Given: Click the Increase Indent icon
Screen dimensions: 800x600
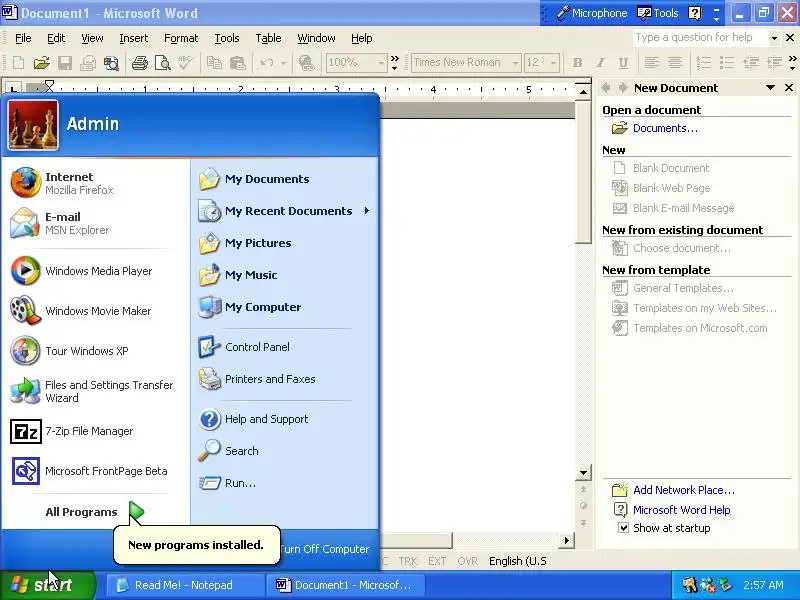Looking at the screenshot, I should pos(774,63).
